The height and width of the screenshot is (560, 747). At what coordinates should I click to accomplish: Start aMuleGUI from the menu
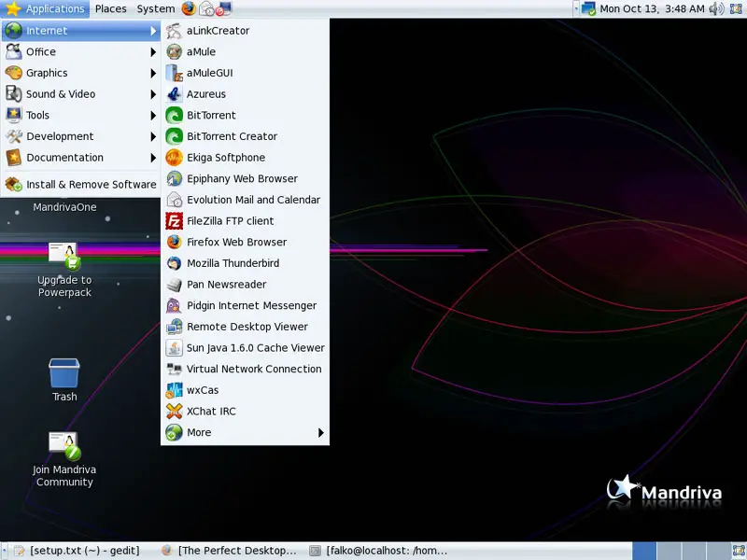click(x=245, y=73)
